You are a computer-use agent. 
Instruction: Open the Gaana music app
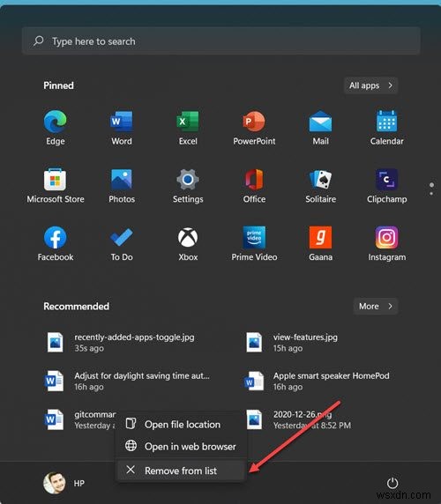[x=320, y=243]
